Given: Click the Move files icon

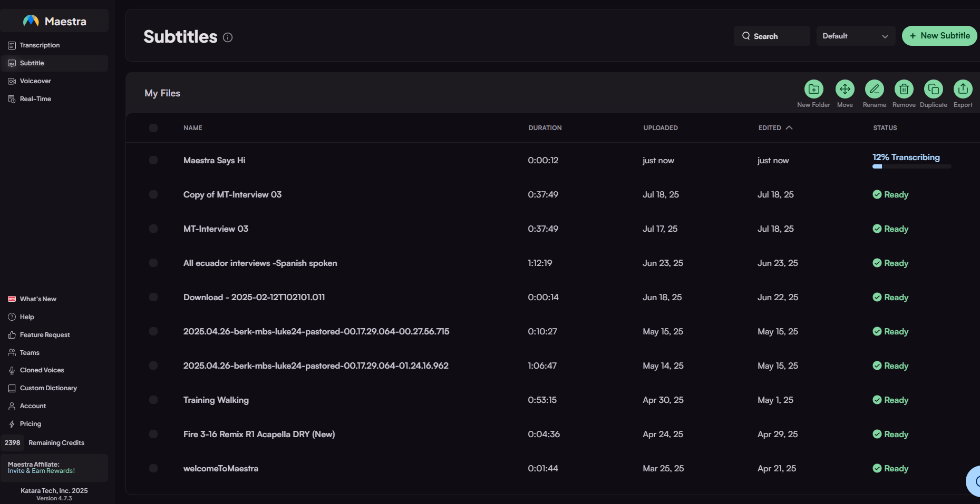Looking at the screenshot, I should pyautogui.click(x=845, y=89).
